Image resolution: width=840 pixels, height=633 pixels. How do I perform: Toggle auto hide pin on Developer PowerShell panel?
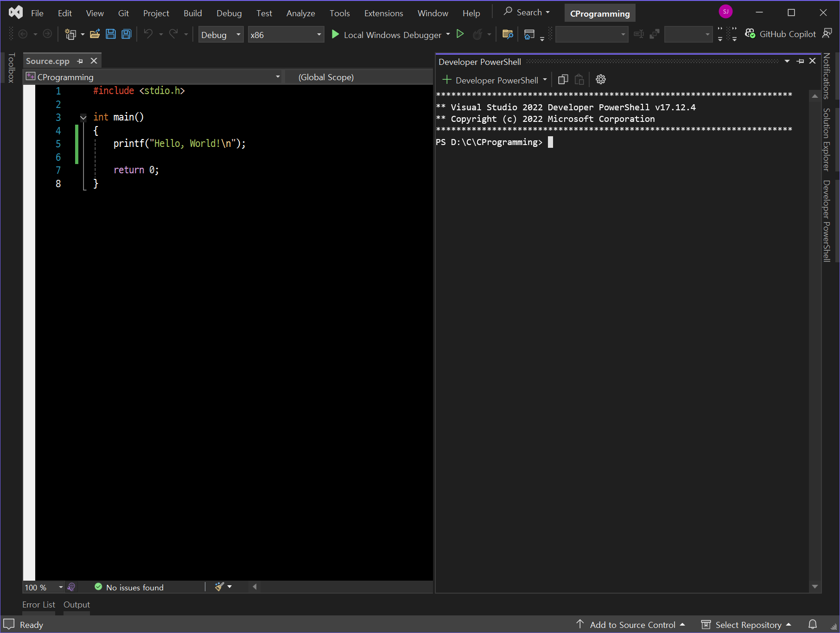click(x=801, y=61)
